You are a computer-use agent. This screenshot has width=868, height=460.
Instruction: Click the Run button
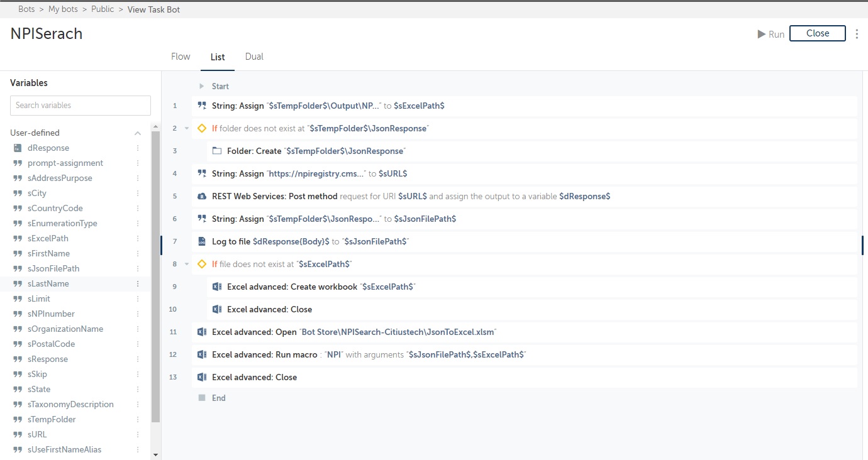click(x=771, y=34)
